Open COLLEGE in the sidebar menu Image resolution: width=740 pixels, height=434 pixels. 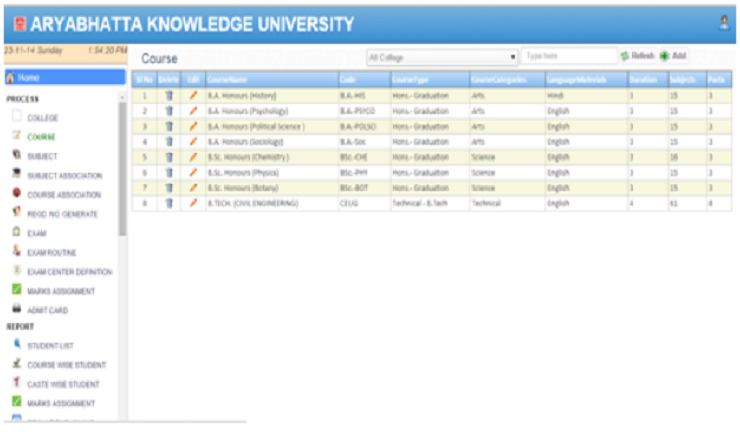coord(42,118)
